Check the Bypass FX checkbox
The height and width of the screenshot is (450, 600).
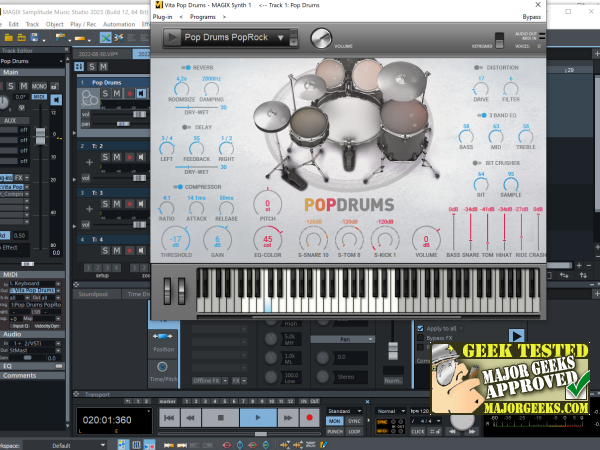click(421, 338)
